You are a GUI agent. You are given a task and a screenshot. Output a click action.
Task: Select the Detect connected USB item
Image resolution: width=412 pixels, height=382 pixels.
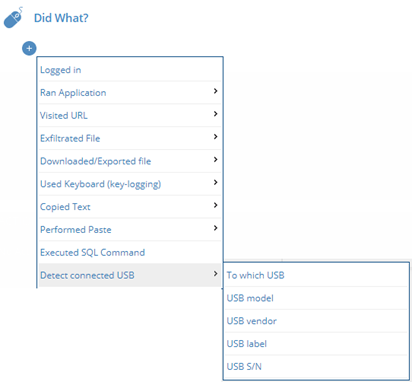(x=130, y=275)
